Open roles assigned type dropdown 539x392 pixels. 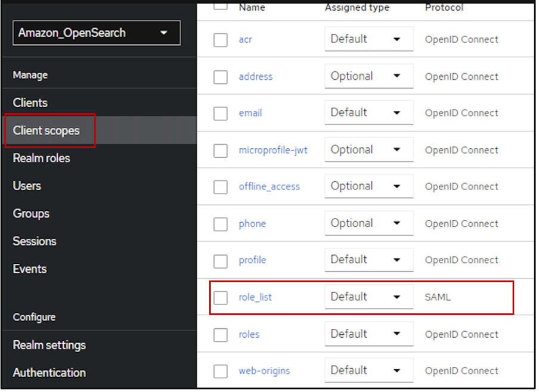point(369,334)
